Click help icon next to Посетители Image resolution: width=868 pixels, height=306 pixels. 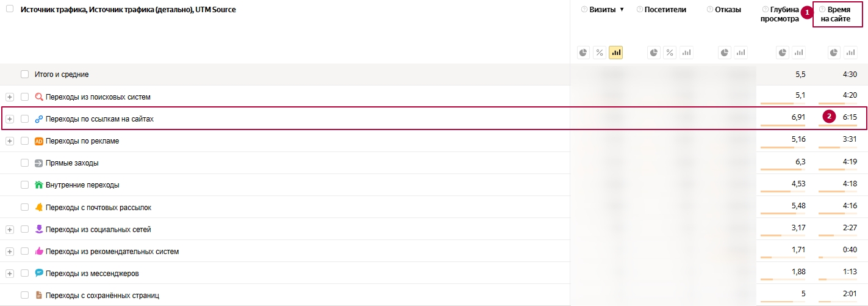639,10
